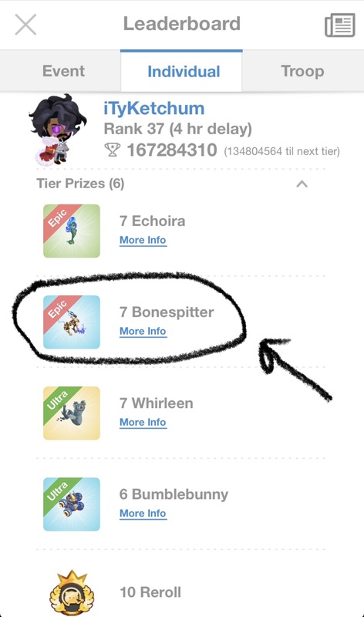Switch to the Troop tab

click(x=302, y=71)
